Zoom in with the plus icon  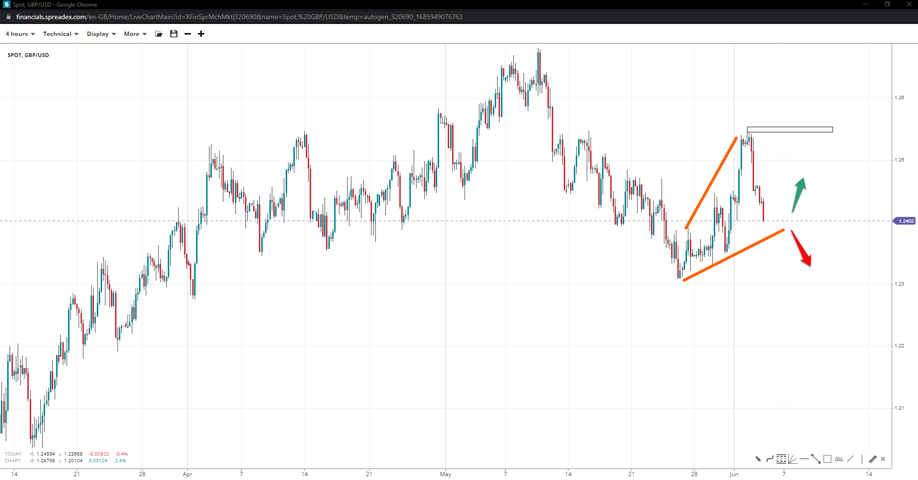(201, 34)
